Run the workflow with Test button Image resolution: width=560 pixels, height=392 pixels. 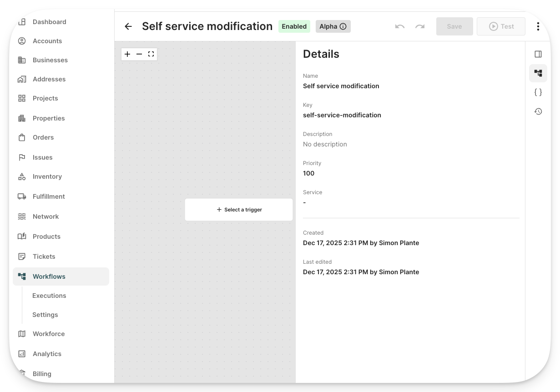pyautogui.click(x=501, y=26)
